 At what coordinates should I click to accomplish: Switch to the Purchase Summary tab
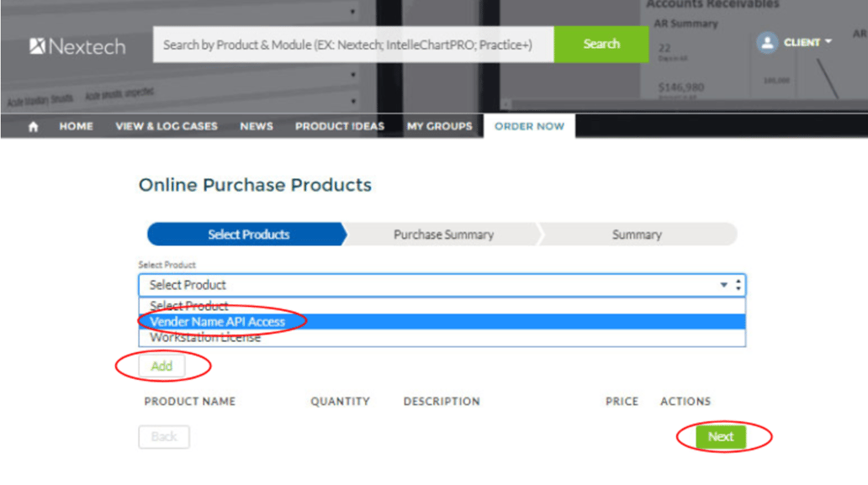(443, 234)
